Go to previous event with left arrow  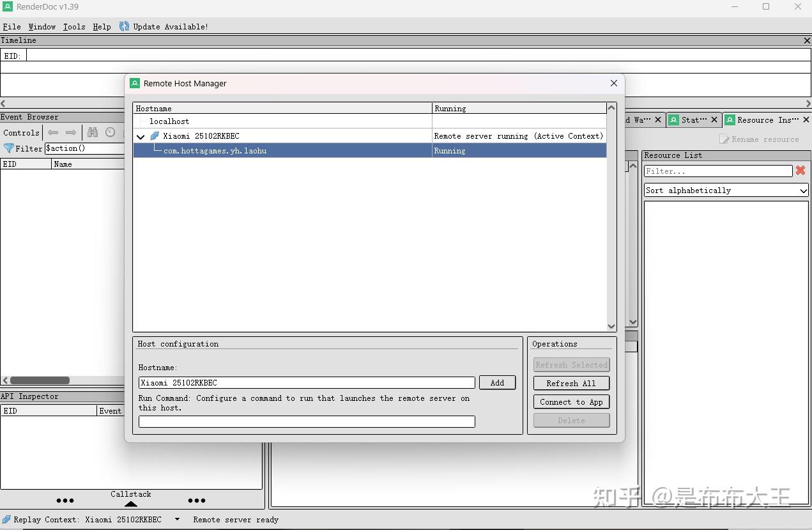pyautogui.click(x=53, y=132)
